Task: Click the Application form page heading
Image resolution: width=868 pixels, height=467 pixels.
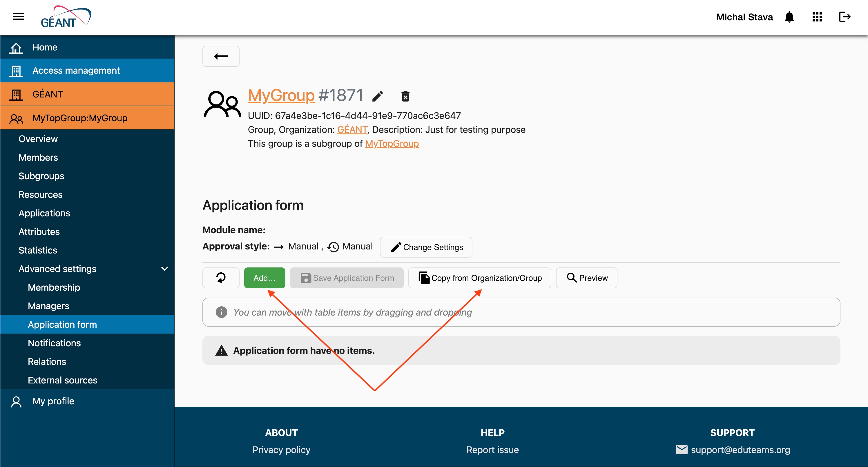Action: [x=253, y=205]
